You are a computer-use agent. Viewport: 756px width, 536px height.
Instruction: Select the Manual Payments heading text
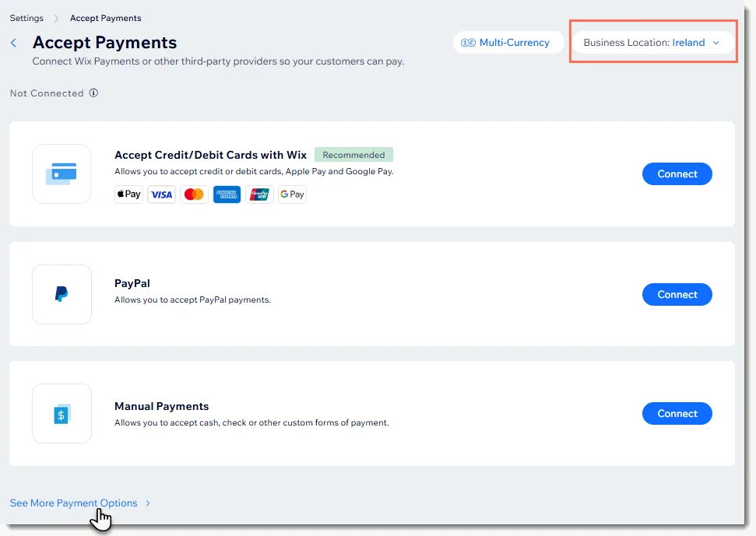161,406
